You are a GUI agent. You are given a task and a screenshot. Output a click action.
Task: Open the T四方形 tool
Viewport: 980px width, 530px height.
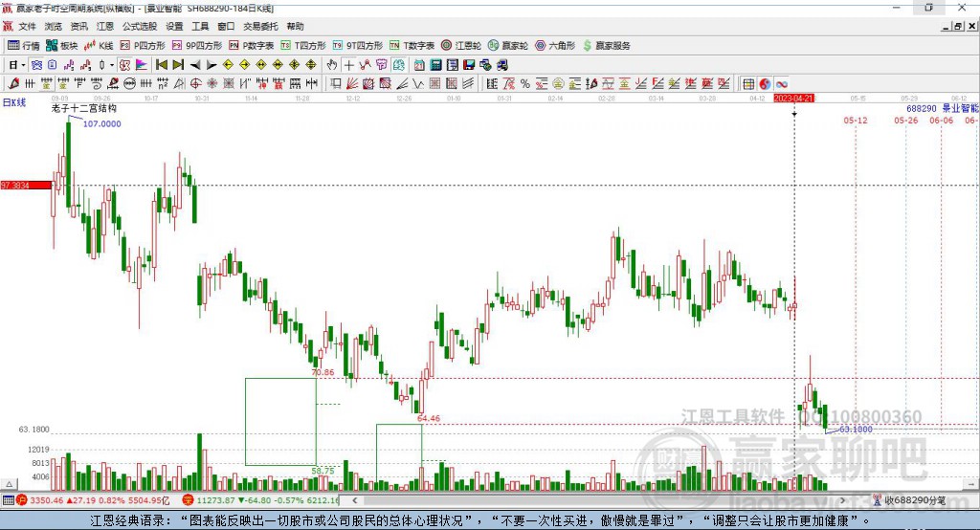(303, 46)
